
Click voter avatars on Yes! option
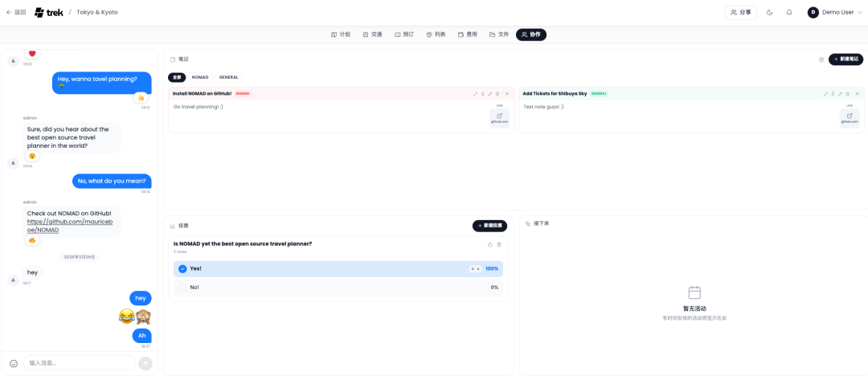pos(475,268)
